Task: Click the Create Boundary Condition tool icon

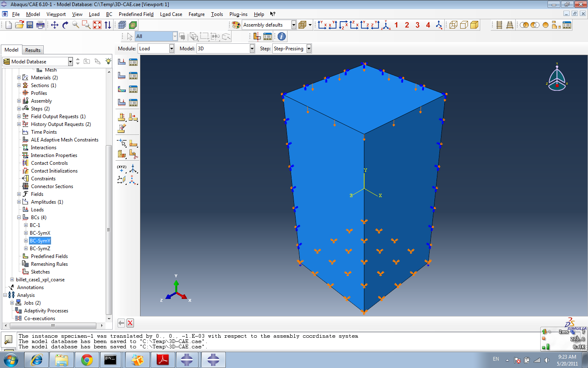Action: [x=122, y=76]
